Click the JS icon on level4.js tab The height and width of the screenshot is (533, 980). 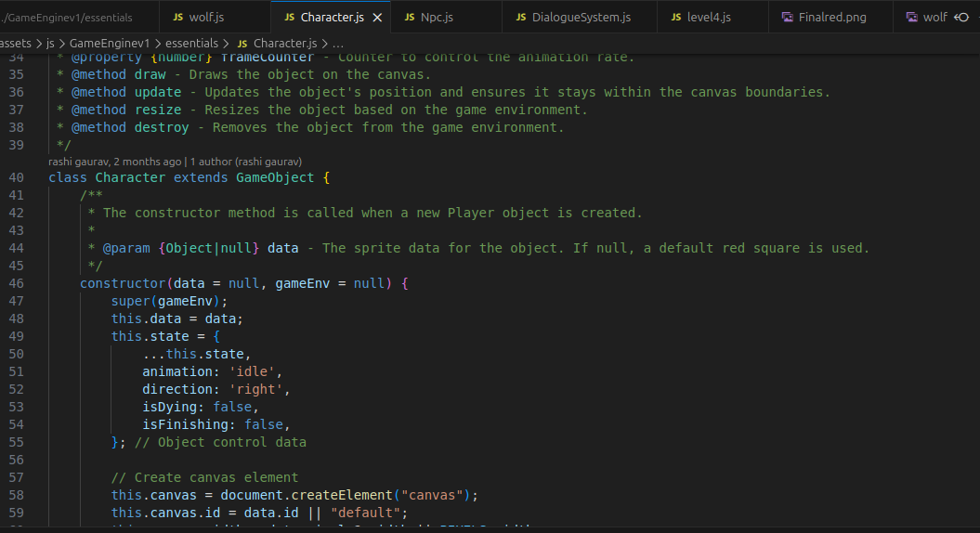[x=676, y=18]
